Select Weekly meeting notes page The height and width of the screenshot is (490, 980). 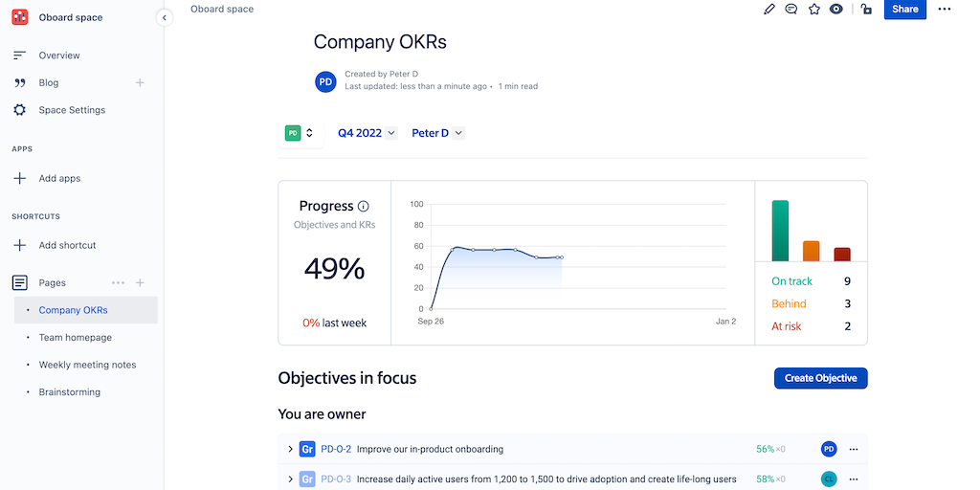tap(87, 365)
